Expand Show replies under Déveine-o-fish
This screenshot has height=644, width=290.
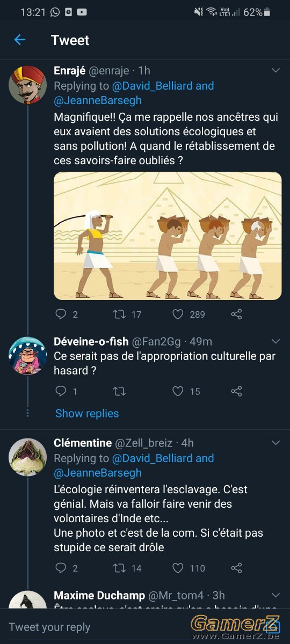[87, 413]
